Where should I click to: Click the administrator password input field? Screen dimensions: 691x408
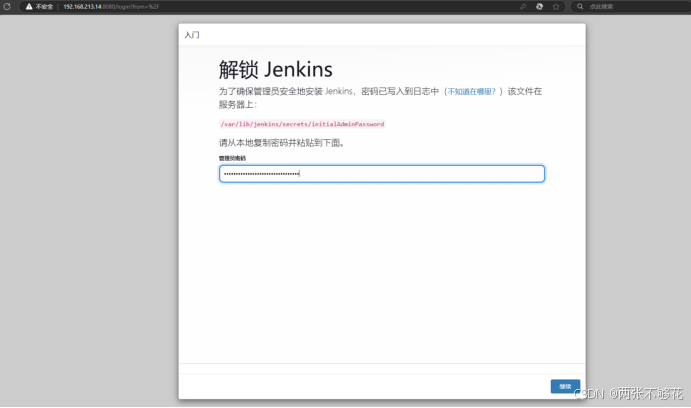point(382,174)
